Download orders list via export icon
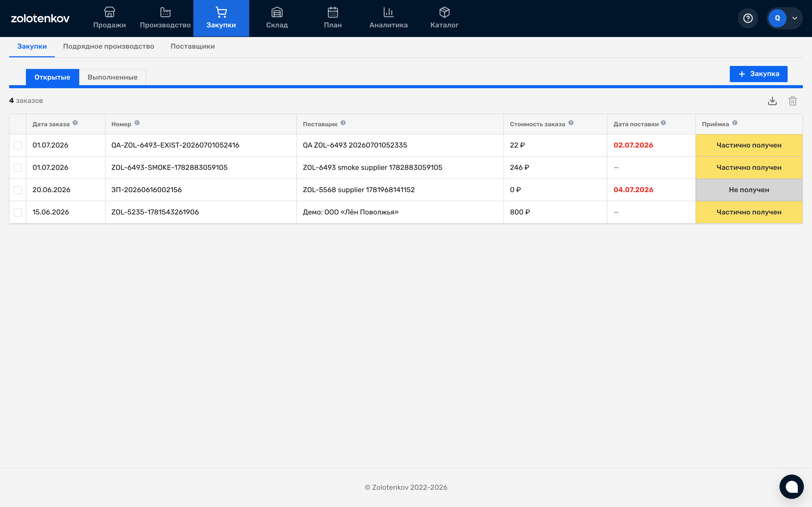Image resolution: width=812 pixels, height=507 pixels. point(772,101)
